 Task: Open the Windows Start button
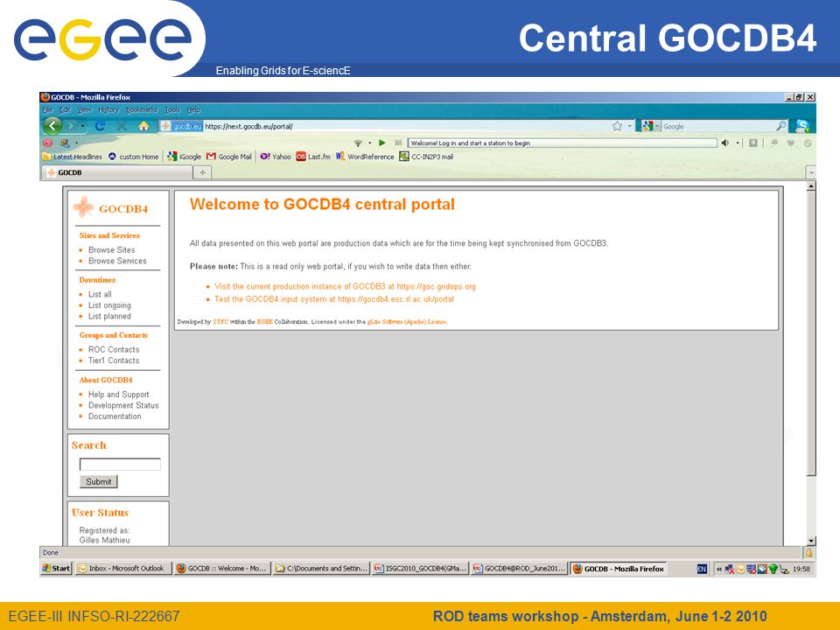coord(56,569)
